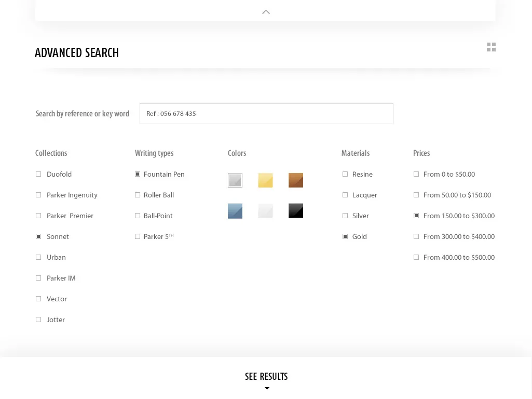Focus the reference or keyword search field
532x399 pixels.
[x=266, y=114]
